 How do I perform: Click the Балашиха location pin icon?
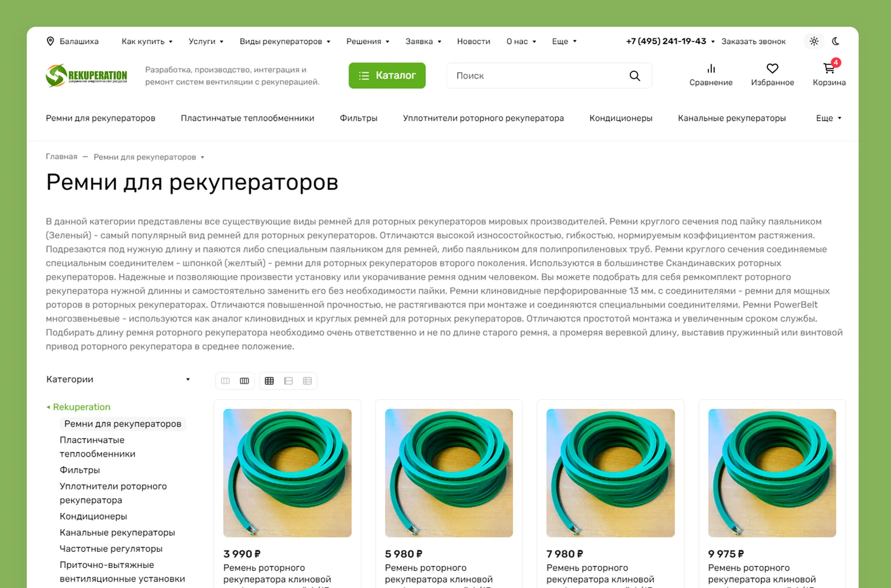pos(51,41)
